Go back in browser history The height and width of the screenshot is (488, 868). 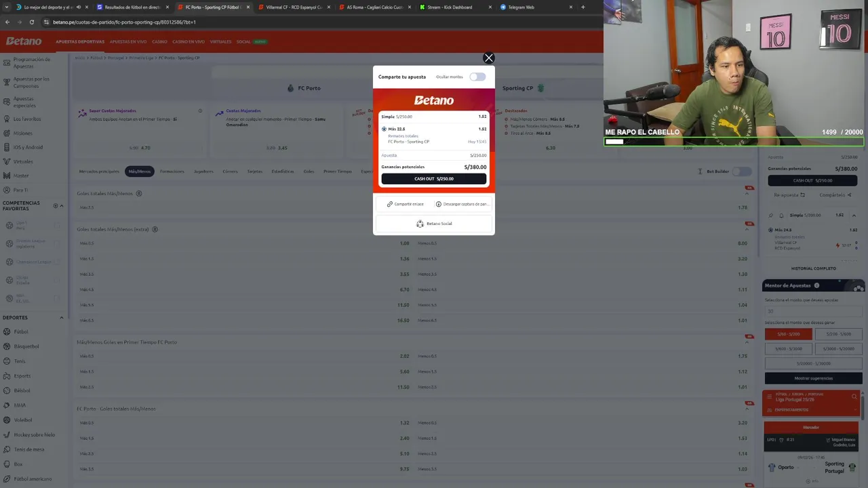[x=7, y=22]
